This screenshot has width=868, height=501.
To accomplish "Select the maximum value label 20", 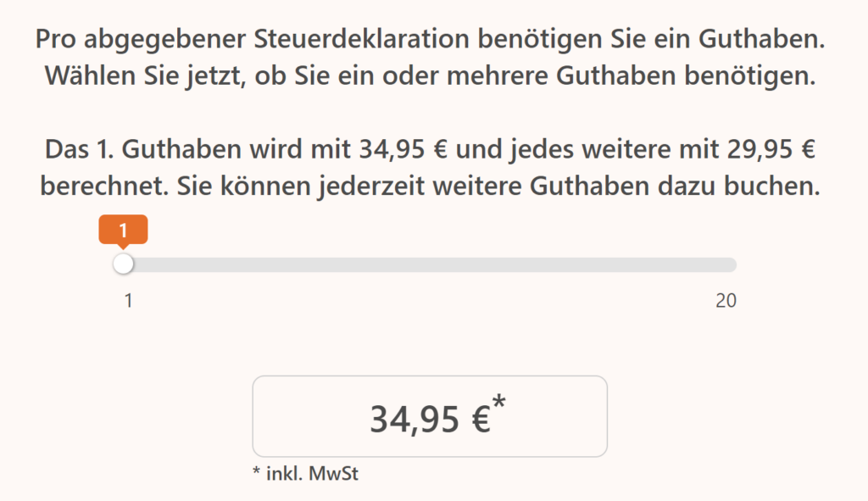I will click(726, 299).
